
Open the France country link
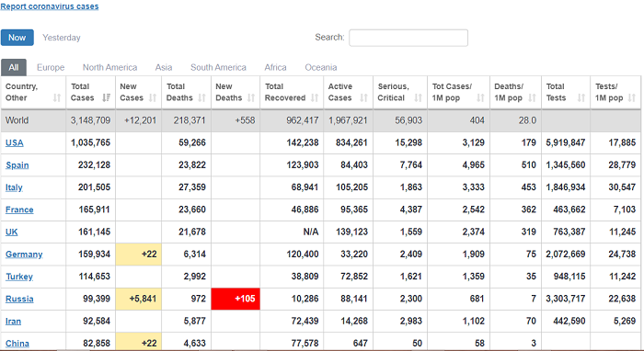pos(19,209)
